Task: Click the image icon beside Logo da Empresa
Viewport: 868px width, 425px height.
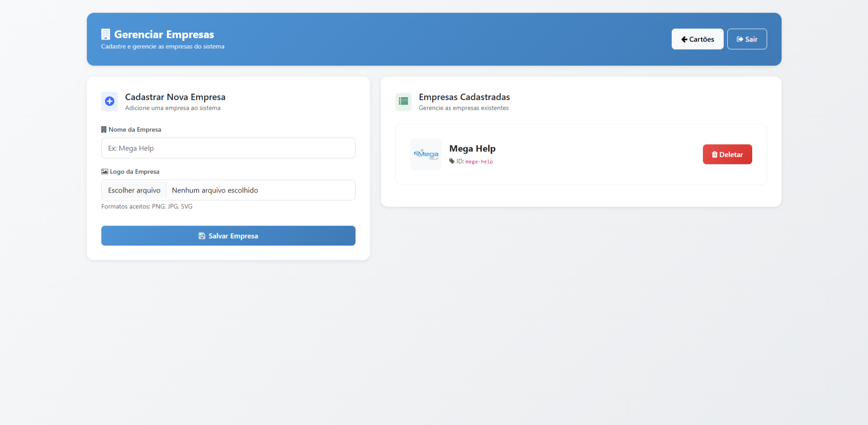Action: [x=104, y=172]
